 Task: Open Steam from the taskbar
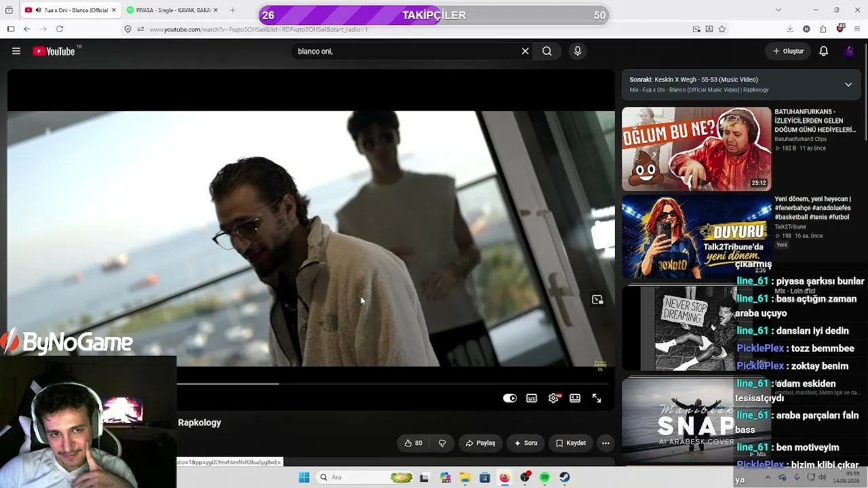pos(564,478)
